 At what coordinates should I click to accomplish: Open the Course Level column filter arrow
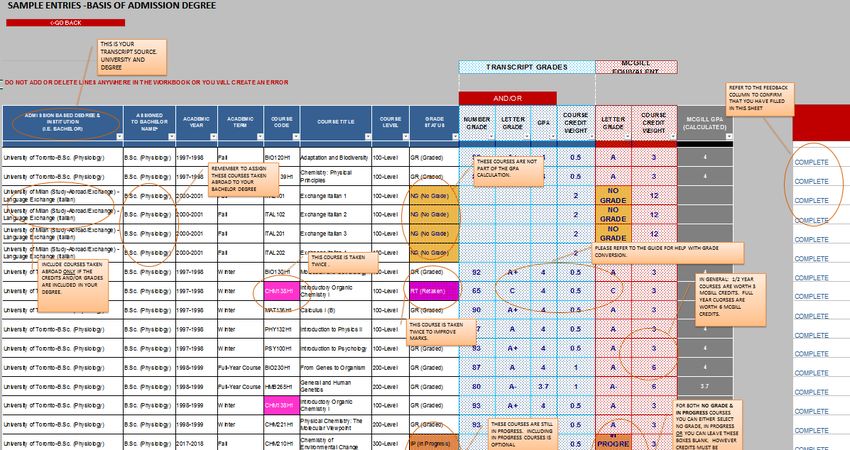point(405,137)
